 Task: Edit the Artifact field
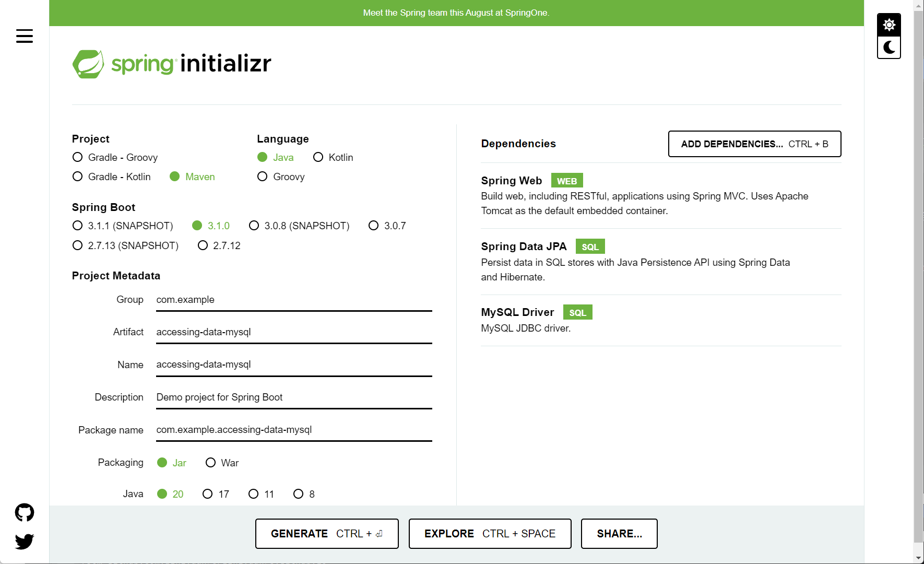coord(294,332)
